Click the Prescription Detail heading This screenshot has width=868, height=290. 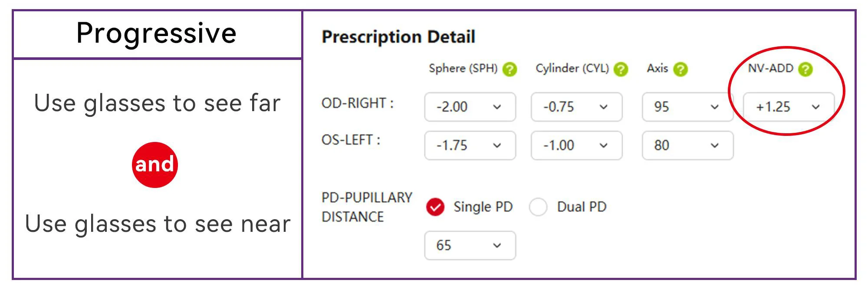(x=398, y=37)
